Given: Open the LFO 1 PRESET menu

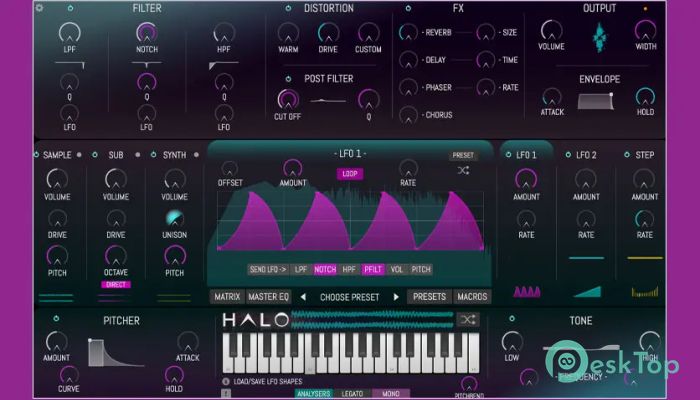Looking at the screenshot, I should pyautogui.click(x=463, y=155).
